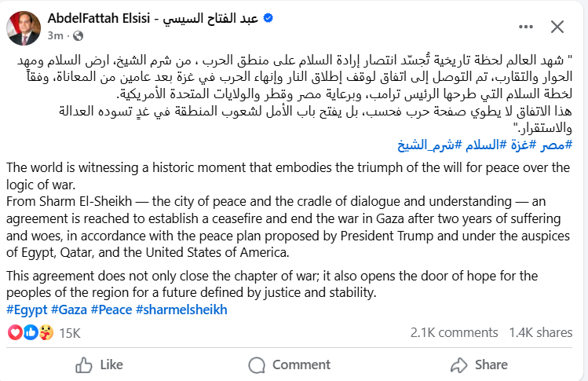Open the post's three-dot options menu
The image size is (588, 381).
tap(517, 27)
